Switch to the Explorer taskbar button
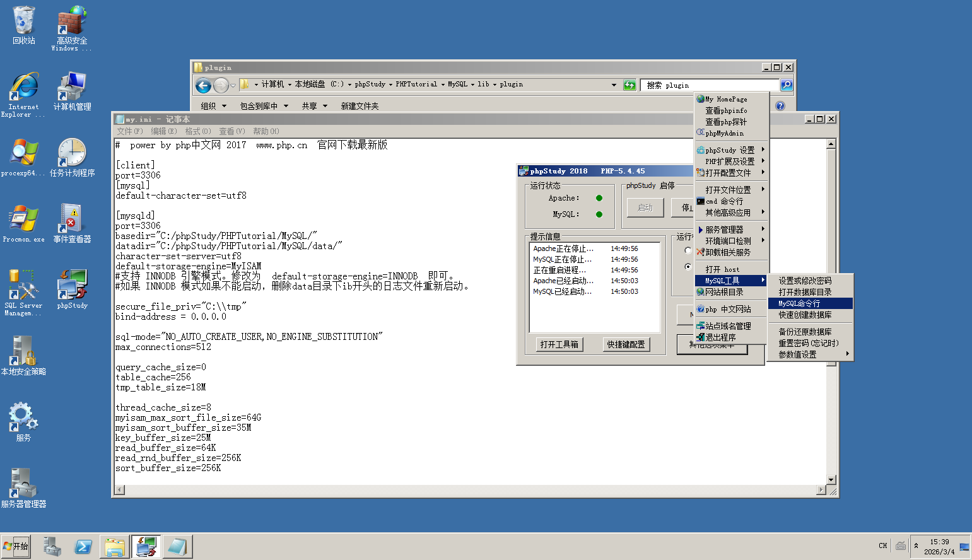This screenshot has width=972, height=560. click(x=114, y=547)
